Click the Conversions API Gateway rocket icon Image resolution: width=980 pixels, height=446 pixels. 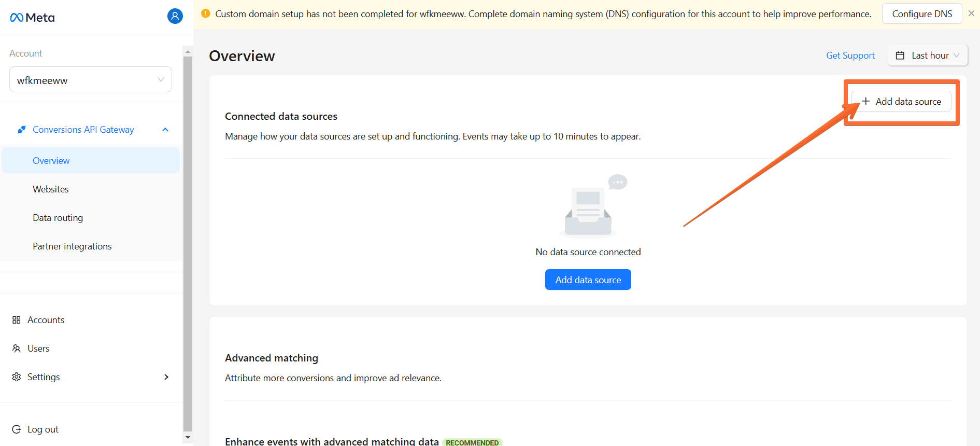pyautogui.click(x=21, y=130)
